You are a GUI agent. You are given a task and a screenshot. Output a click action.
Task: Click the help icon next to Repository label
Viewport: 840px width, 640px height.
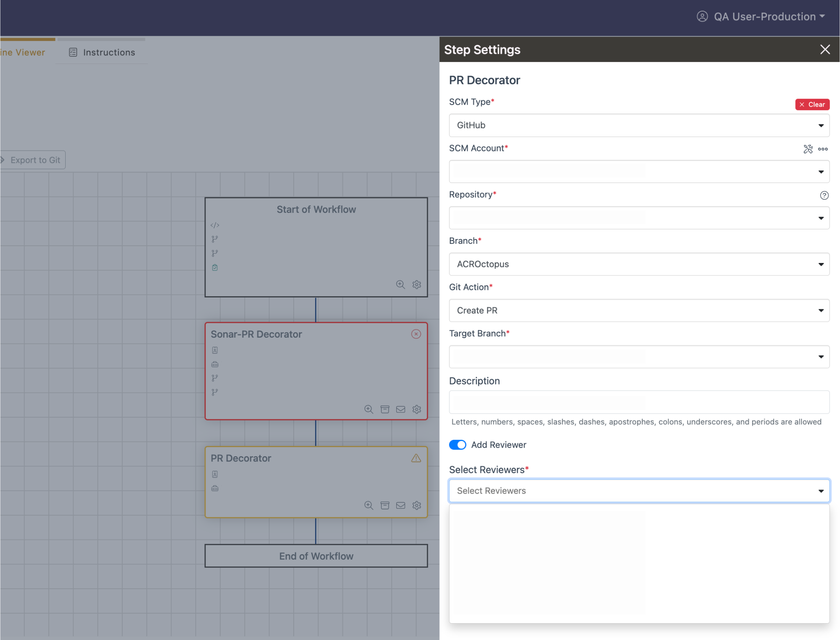click(824, 195)
